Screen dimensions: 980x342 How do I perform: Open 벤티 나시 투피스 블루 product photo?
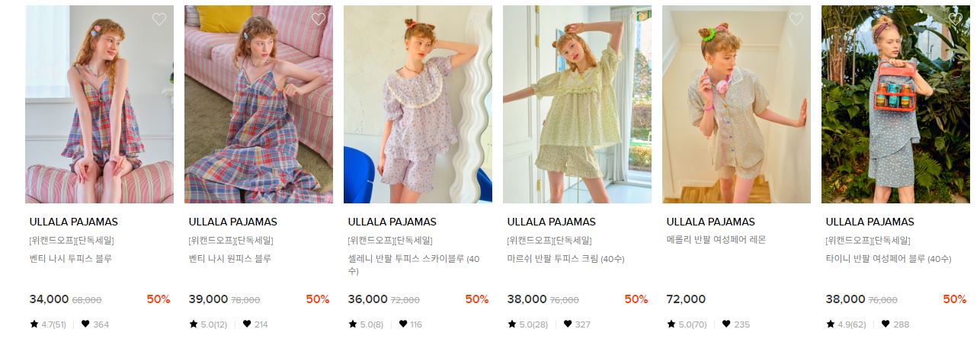point(99,104)
